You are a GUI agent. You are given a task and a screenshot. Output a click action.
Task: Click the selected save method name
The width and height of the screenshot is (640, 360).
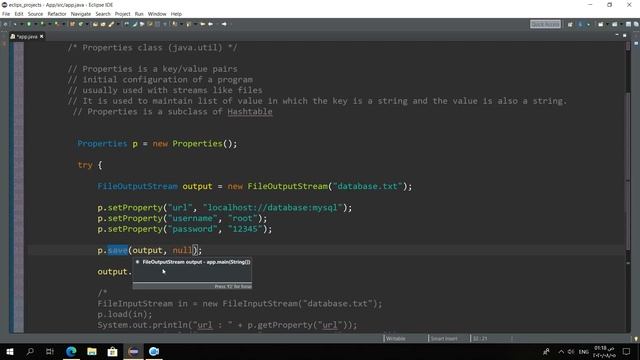[118, 250]
